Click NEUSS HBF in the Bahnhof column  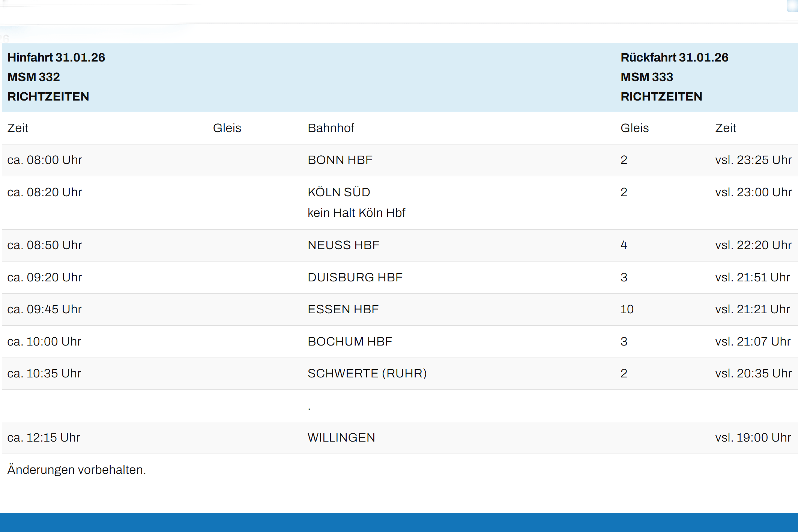[343, 245]
